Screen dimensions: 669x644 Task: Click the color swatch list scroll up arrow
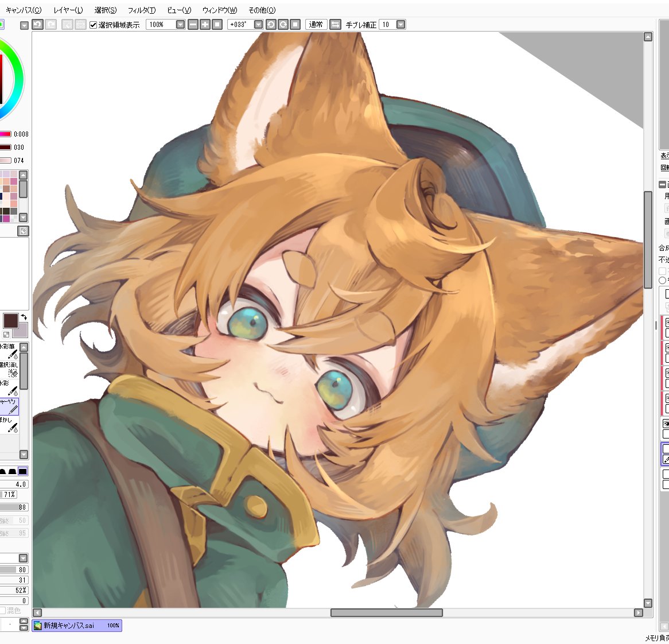24,175
